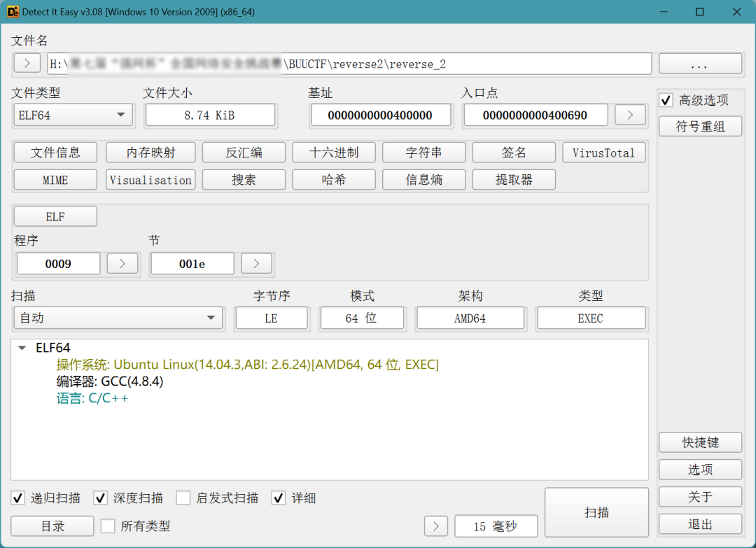Click the VirusTotal button
The height and width of the screenshot is (548, 756).
(603, 153)
